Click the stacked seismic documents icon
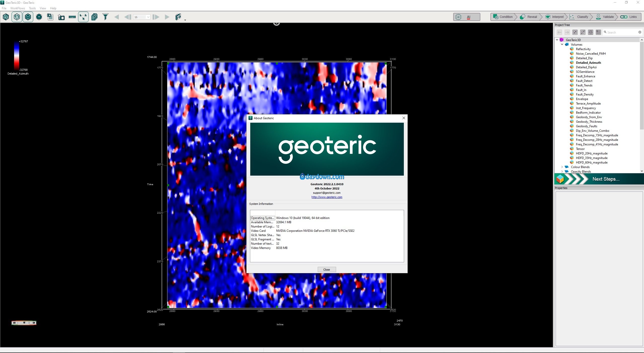 (x=94, y=17)
